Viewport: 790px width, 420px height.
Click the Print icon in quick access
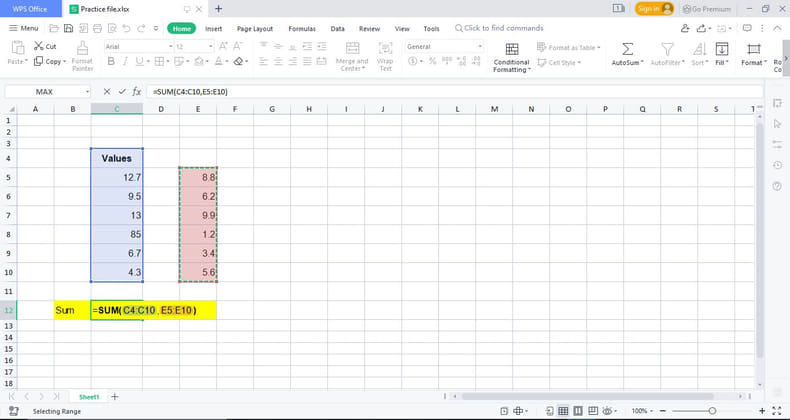coord(98,29)
